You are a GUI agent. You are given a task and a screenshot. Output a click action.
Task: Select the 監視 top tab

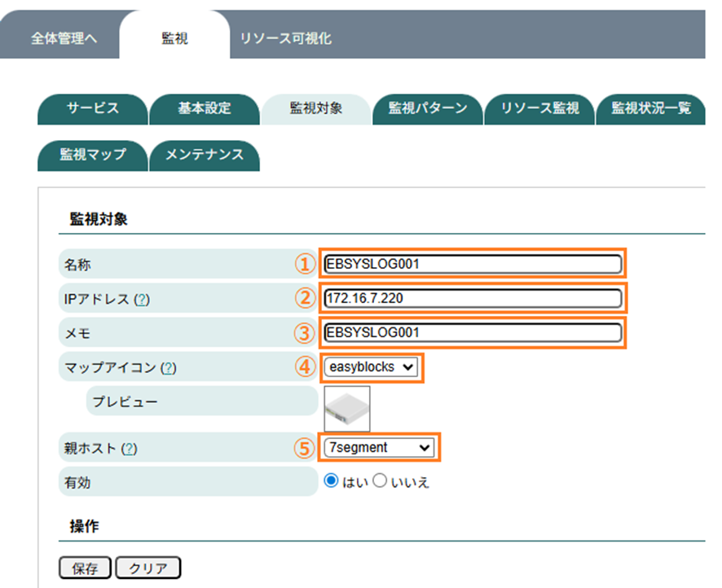tap(174, 38)
